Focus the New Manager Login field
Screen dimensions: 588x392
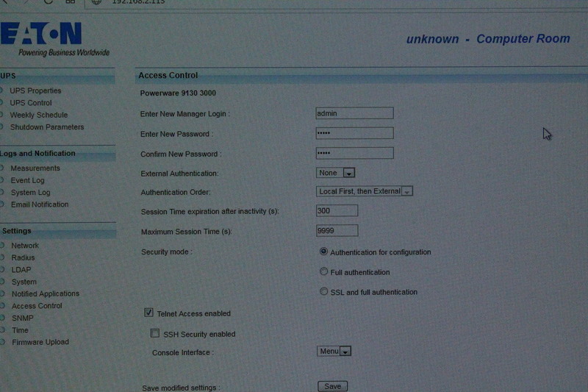354,113
